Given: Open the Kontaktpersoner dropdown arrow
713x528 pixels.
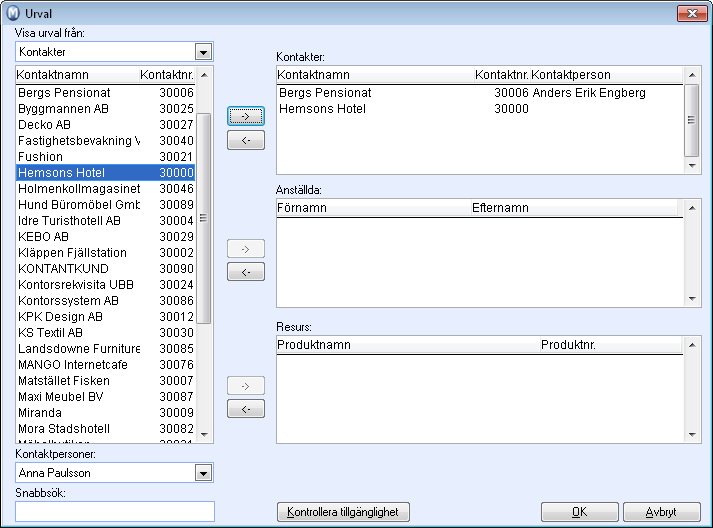Looking at the screenshot, I should pyautogui.click(x=203, y=473).
